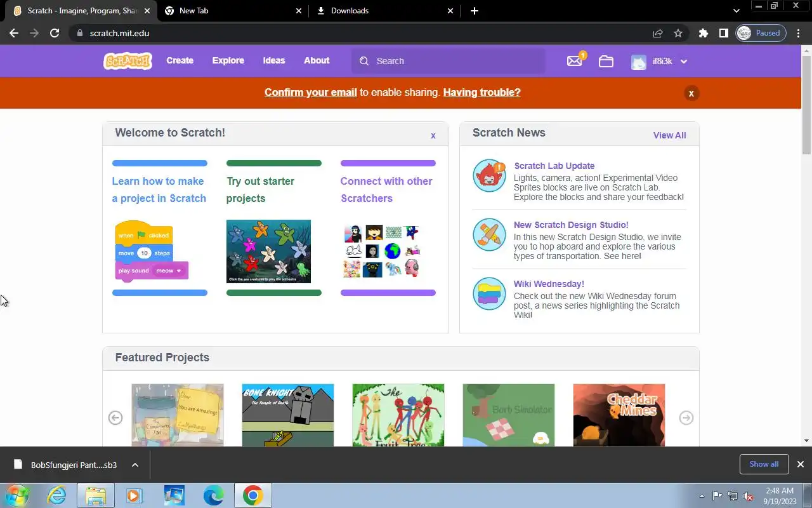Open the tab search chevron in title bar
Viewport: 812px width, 508px height.
click(736, 11)
